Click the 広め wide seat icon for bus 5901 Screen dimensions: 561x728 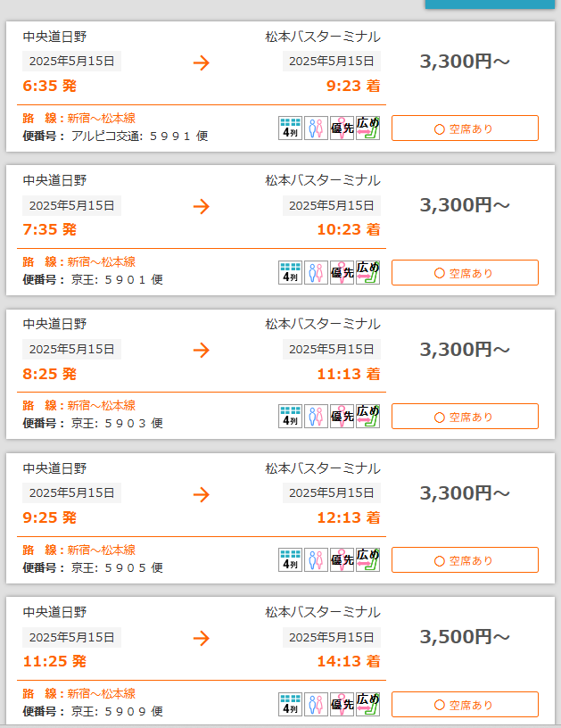tap(367, 272)
